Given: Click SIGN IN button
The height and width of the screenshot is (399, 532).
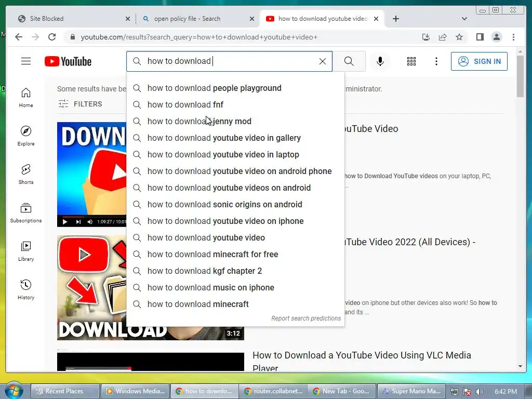Looking at the screenshot, I should (479, 61).
